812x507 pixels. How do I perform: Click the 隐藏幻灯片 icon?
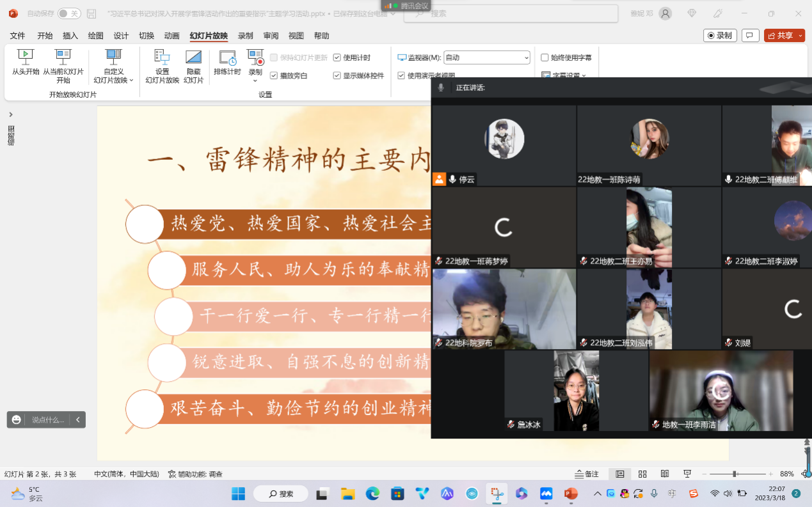tap(193, 58)
